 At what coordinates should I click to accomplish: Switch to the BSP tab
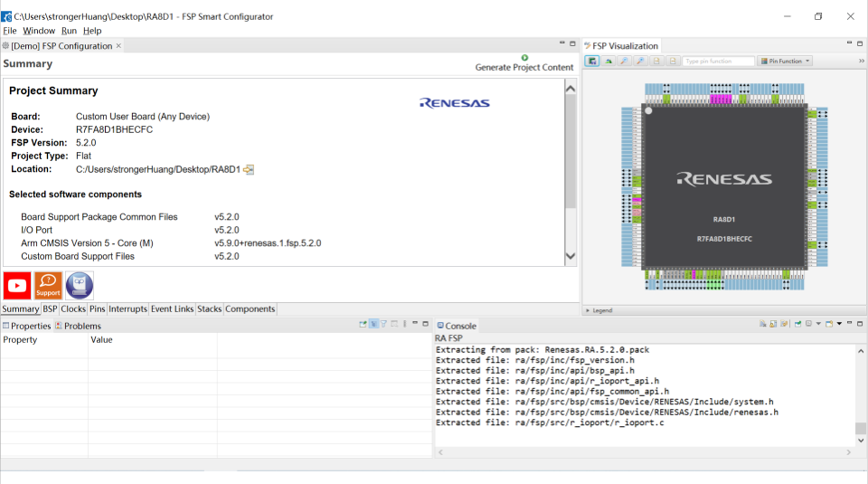pos(50,309)
